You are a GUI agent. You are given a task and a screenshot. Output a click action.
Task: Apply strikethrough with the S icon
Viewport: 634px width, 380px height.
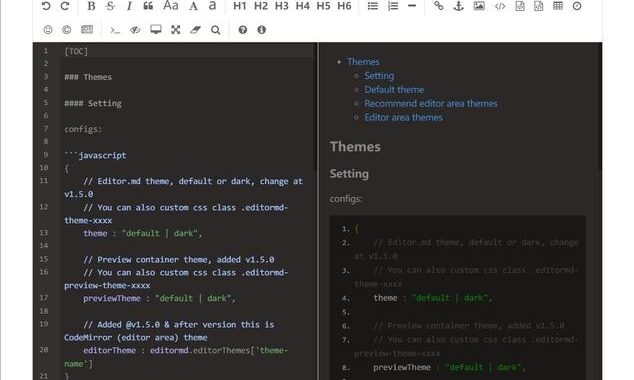pyautogui.click(x=110, y=6)
